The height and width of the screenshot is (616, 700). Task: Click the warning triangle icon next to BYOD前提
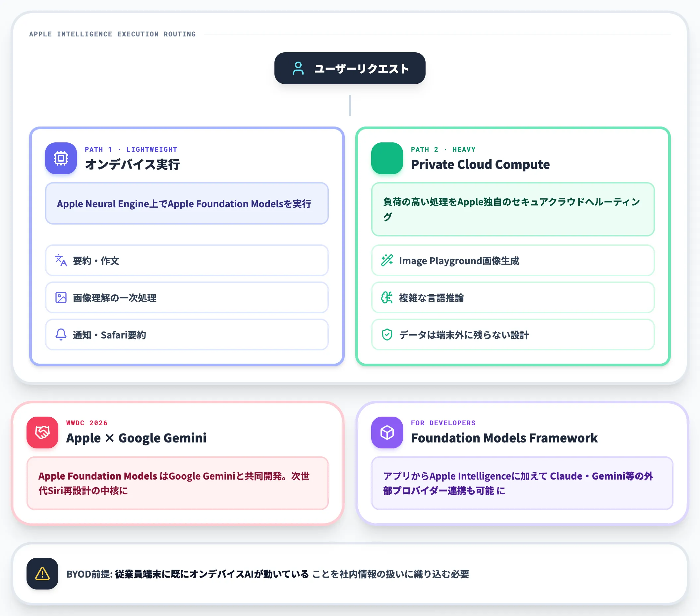(x=42, y=574)
